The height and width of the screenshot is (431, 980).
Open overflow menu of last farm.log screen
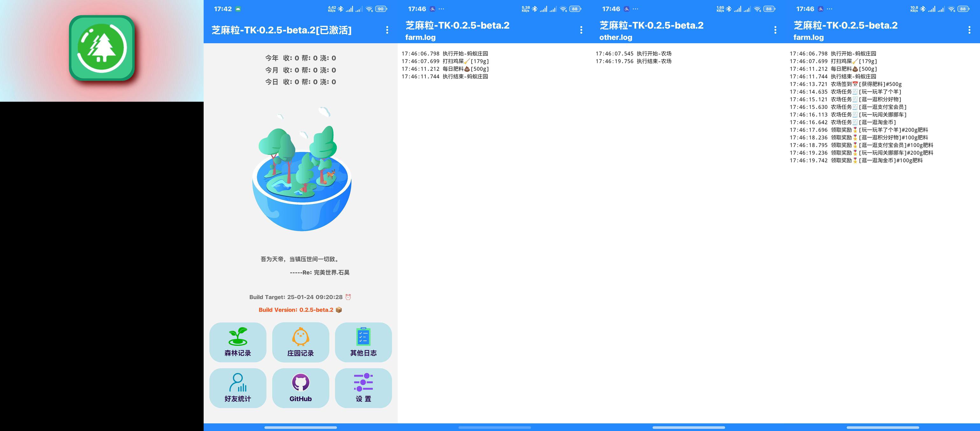pos(969,30)
